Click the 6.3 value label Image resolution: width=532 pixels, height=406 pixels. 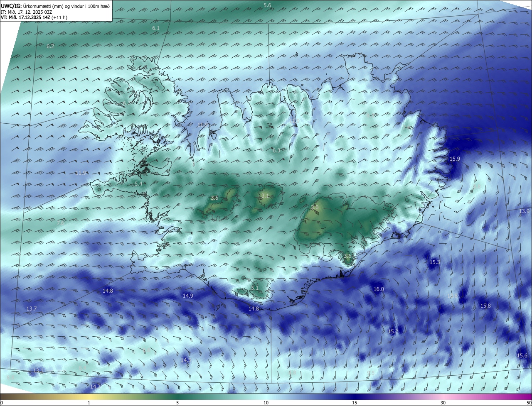click(276, 150)
